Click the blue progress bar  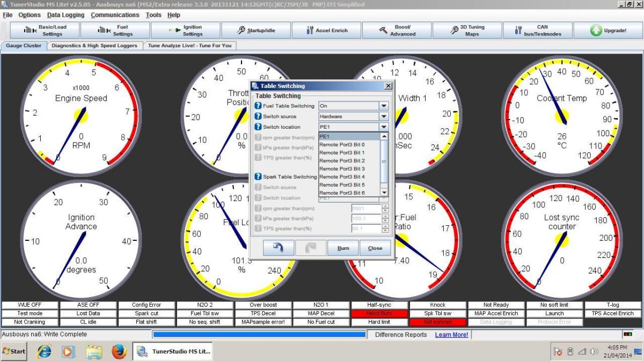(259, 335)
